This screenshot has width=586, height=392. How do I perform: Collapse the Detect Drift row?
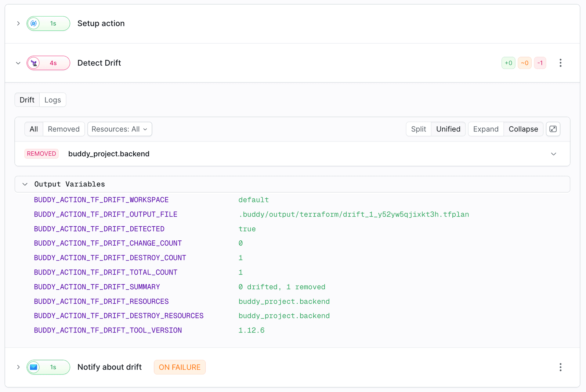pyautogui.click(x=18, y=63)
